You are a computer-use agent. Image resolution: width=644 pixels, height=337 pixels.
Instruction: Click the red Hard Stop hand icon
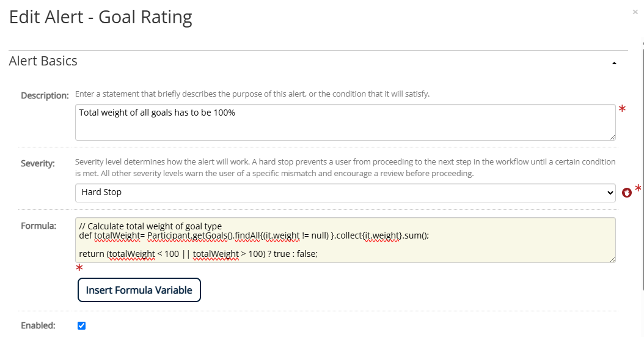(x=626, y=192)
